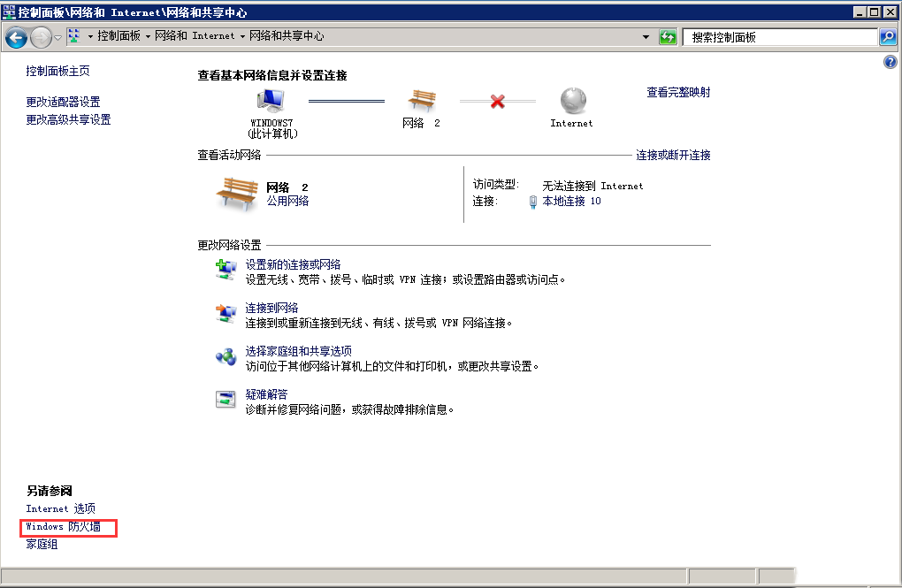Click the 疑难解答 troubleshooter icon

point(226,399)
